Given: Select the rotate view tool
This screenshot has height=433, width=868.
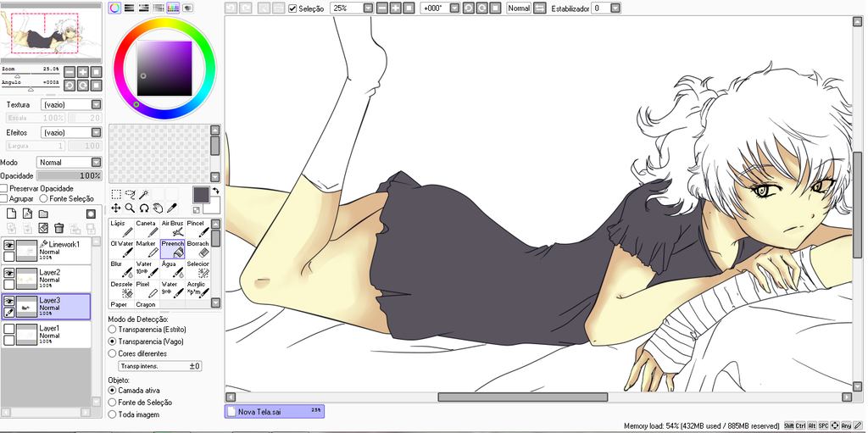Looking at the screenshot, I should tap(144, 208).
